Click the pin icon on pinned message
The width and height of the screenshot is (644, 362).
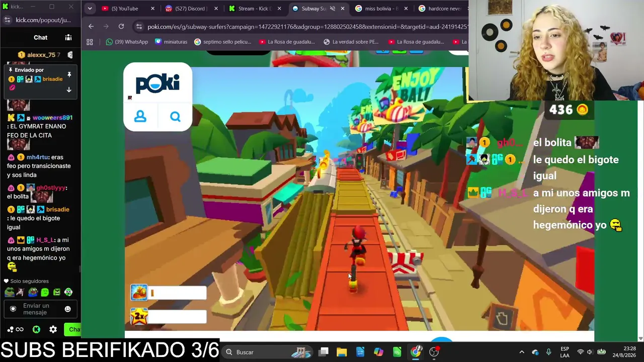click(69, 75)
